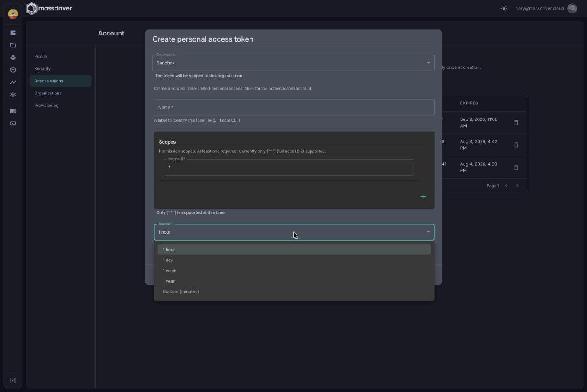The height and width of the screenshot is (392, 587).
Task: Open the Organization dropdown showing Sandbox
Action: click(x=293, y=63)
